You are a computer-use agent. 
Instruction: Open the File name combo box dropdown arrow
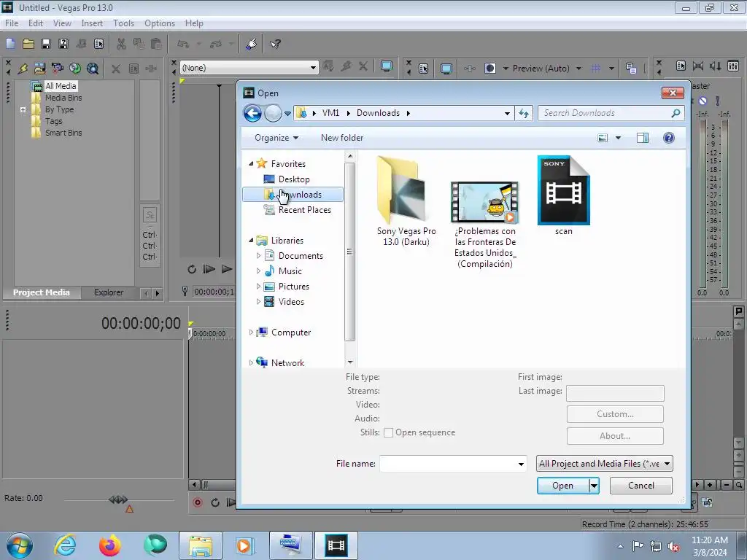(521, 464)
